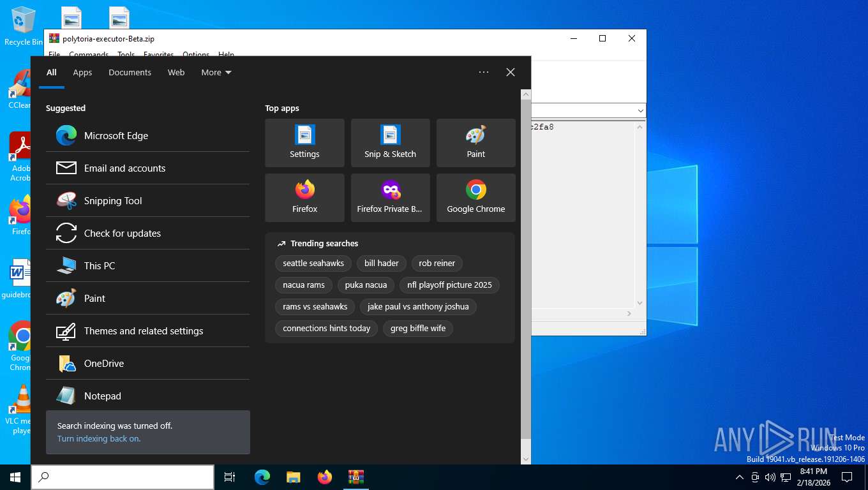Switch to Apps search tab

(x=82, y=73)
